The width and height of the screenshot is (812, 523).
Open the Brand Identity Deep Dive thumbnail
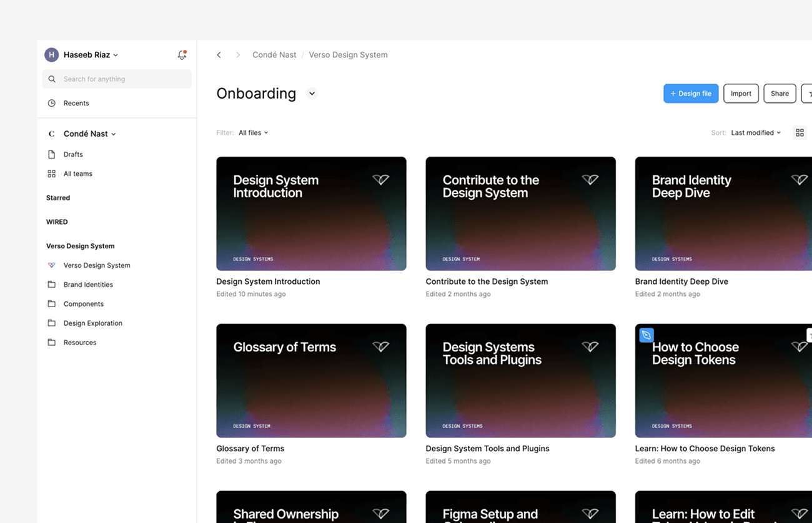(x=723, y=213)
